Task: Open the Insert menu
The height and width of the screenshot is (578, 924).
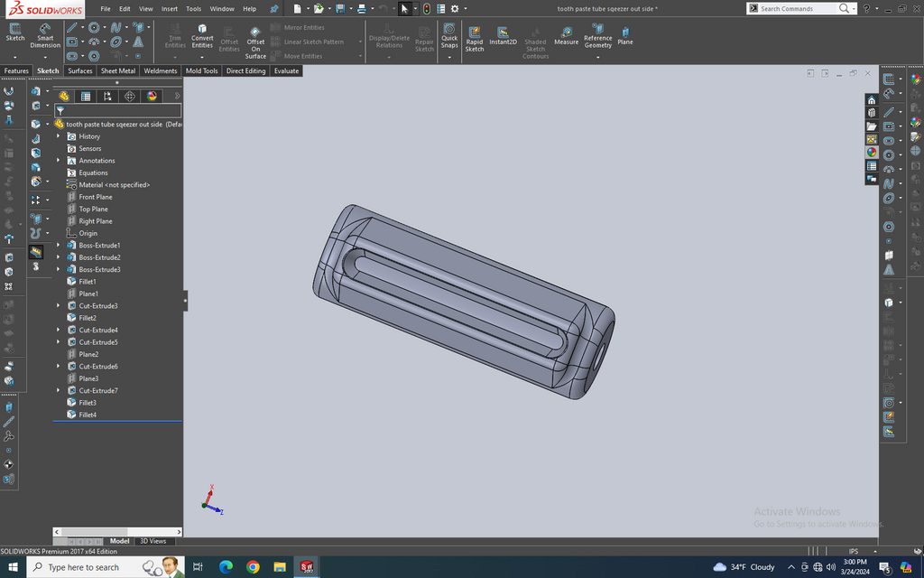Action: pyautogui.click(x=169, y=9)
